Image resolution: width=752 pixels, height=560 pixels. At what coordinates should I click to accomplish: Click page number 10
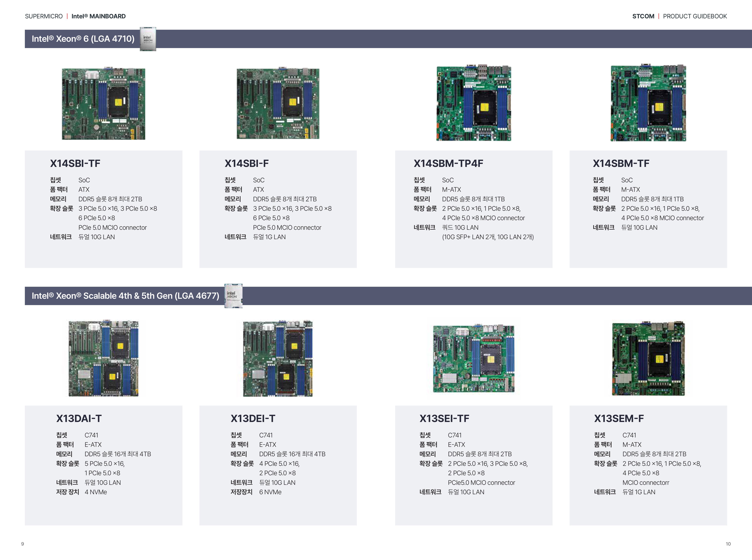[728, 544]
